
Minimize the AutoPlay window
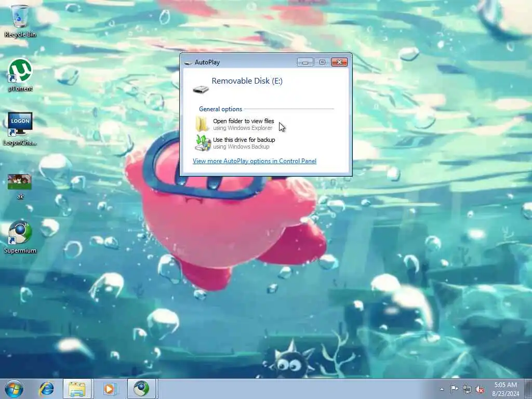tap(305, 62)
